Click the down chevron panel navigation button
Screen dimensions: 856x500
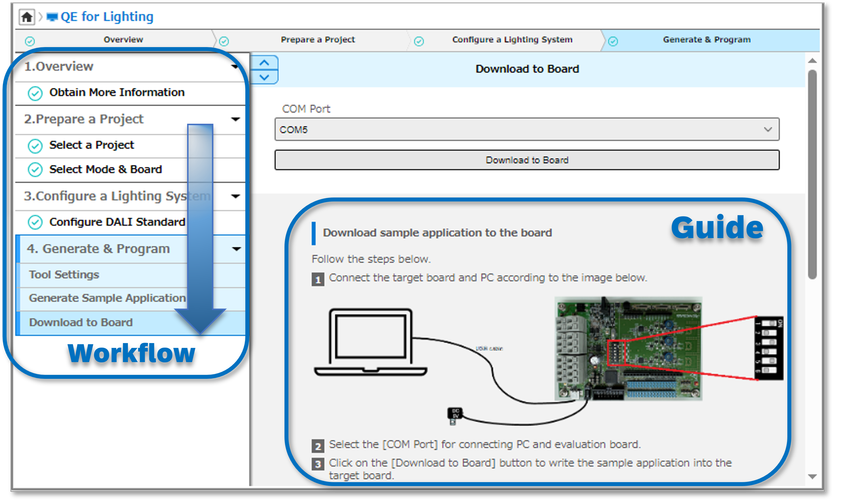tap(265, 76)
